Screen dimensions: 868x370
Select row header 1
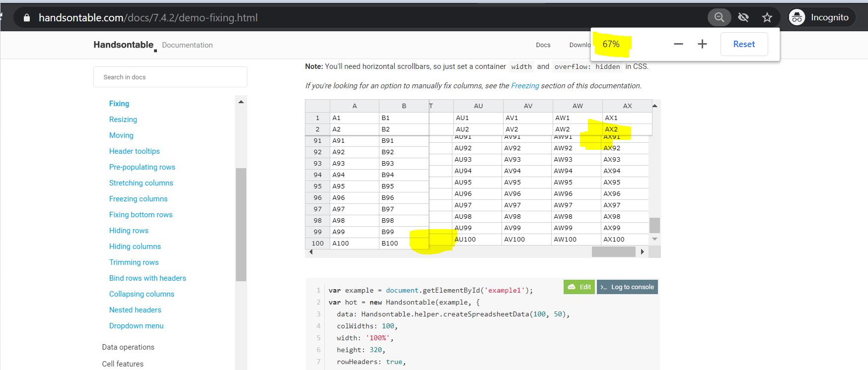click(318, 118)
